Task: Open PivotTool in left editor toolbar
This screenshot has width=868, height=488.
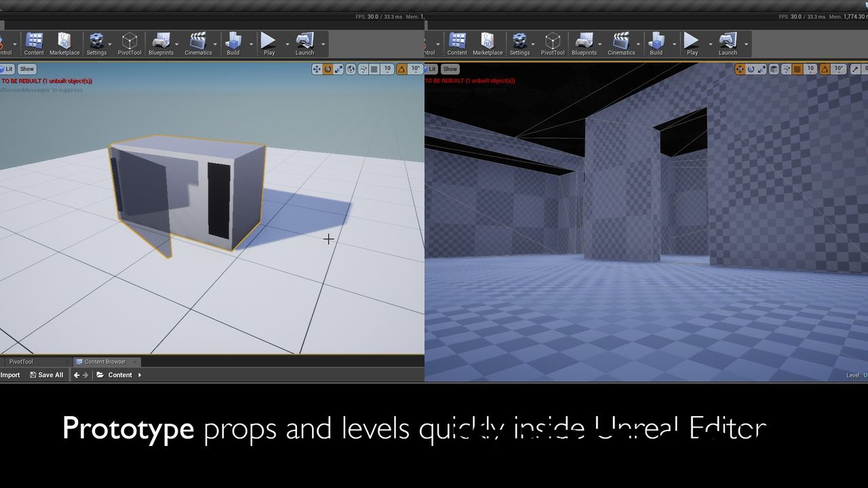Action: point(130,43)
